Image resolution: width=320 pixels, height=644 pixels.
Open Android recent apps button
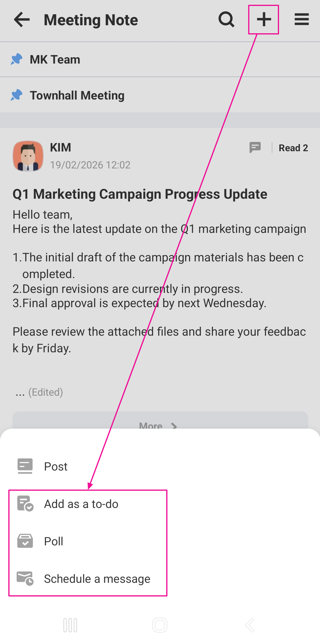70,625
